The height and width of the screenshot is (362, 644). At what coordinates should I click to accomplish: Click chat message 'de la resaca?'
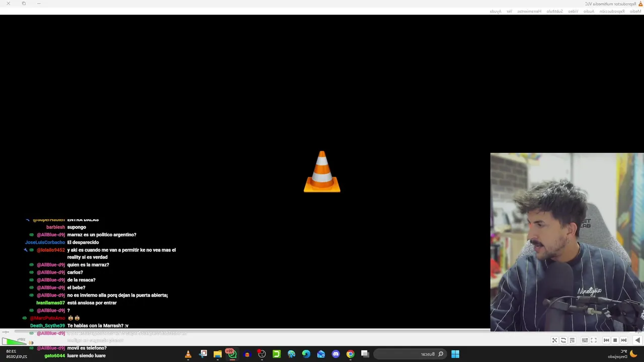pyautogui.click(x=81, y=280)
